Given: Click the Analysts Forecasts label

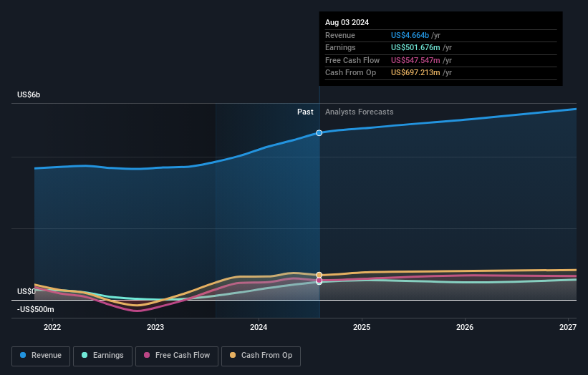Looking at the screenshot, I should [360, 112].
